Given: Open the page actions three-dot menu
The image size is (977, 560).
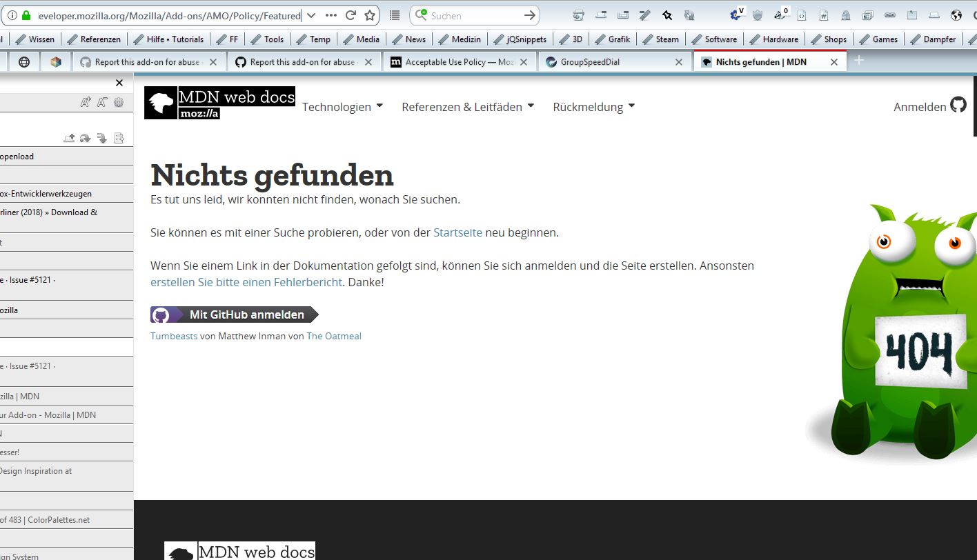Looking at the screenshot, I should coord(331,15).
